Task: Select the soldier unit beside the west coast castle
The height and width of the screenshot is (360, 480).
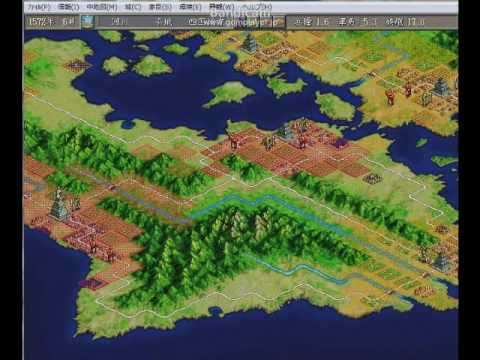Action: click(76, 202)
